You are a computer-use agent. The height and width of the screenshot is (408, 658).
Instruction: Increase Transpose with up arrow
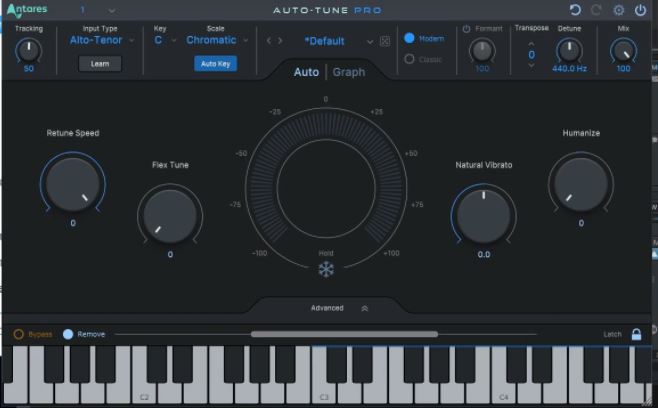coord(531,44)
